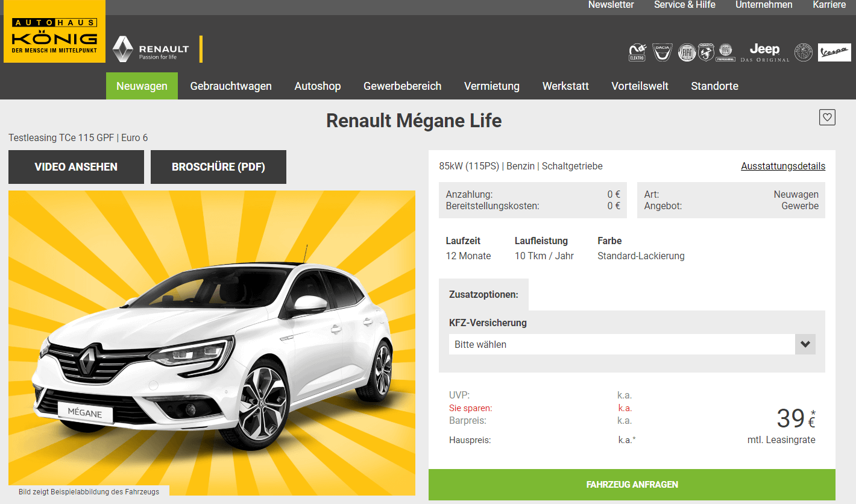Visit the Unternehmen link
The image size is (856, 504).
coord(764,5)
